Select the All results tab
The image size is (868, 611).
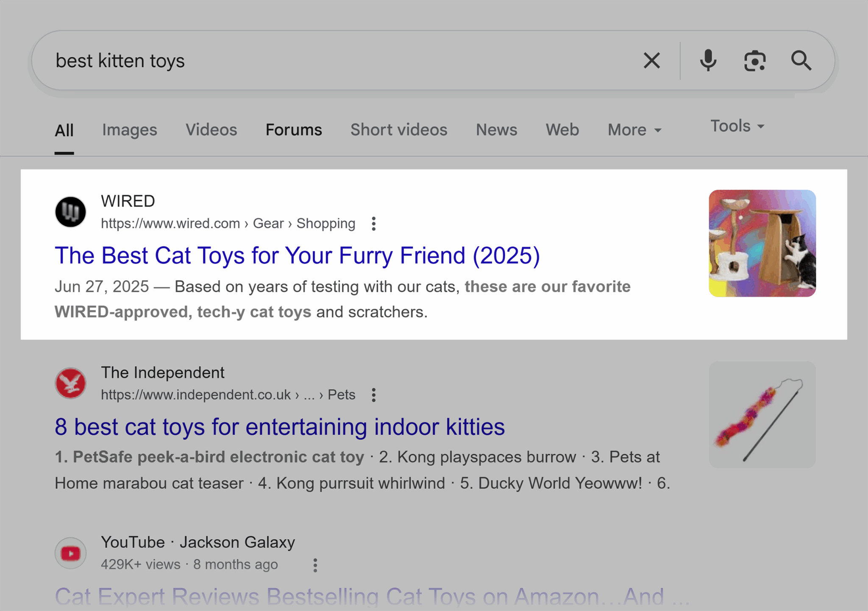[64, 130]
